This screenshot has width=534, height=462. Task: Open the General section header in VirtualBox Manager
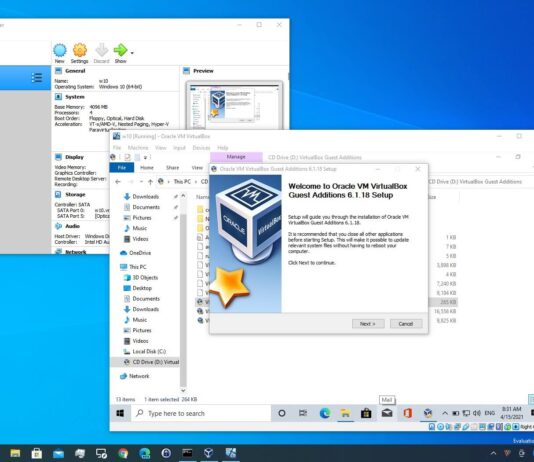coord(75,71)
